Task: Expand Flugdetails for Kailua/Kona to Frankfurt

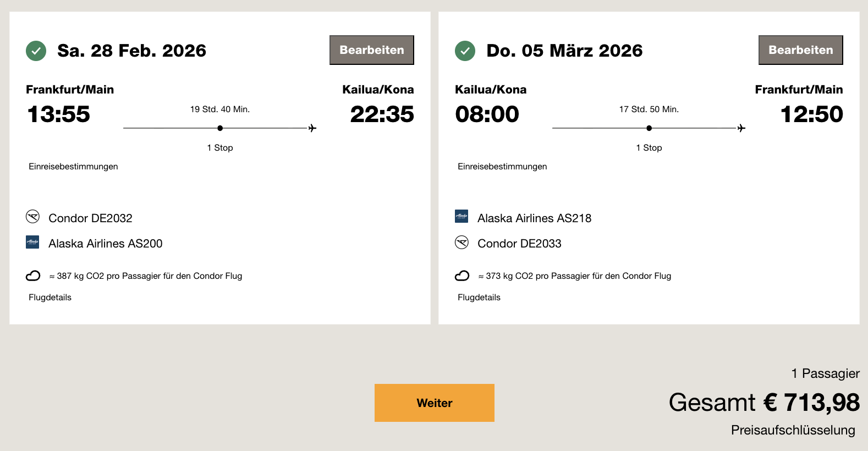Action: click(x=479, y=298)
